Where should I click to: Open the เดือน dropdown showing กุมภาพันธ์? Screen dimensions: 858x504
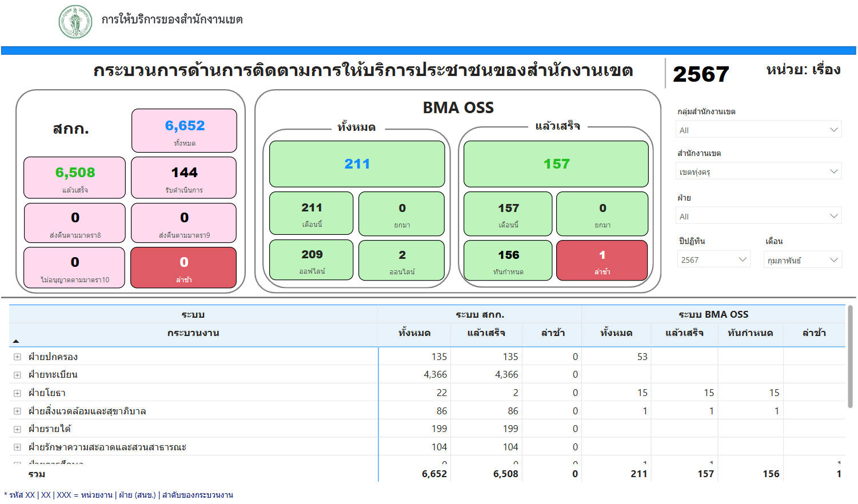tap(803, 260)
